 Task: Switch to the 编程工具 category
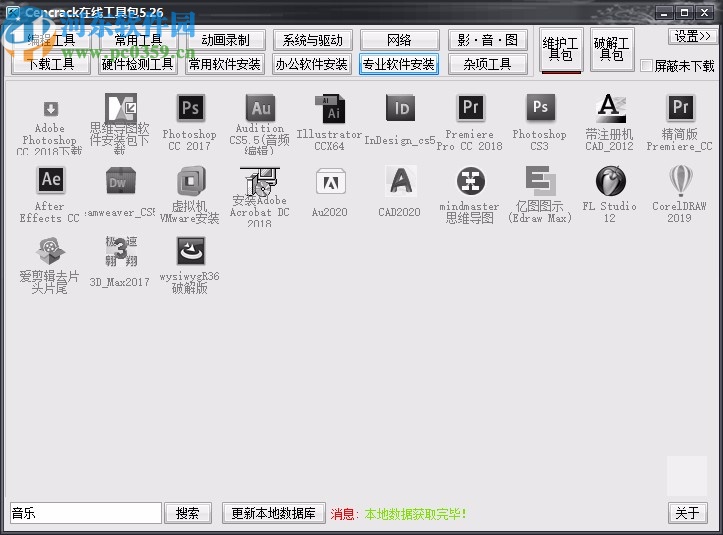click(51, 40)
